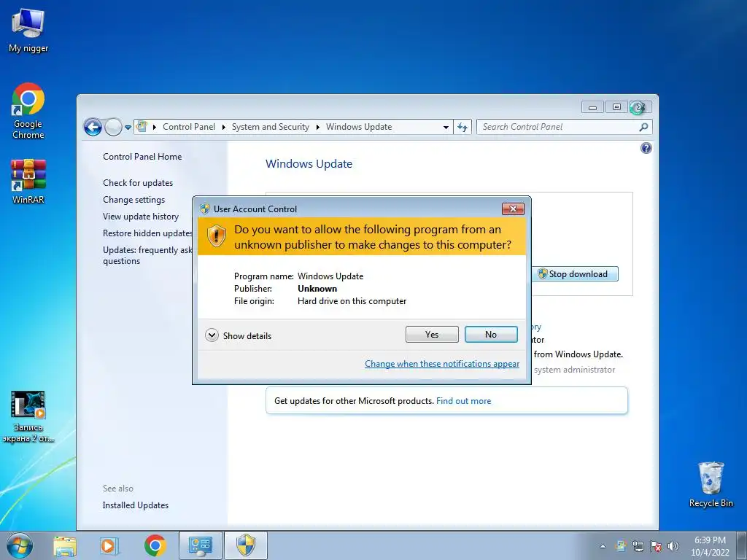
Task: Open the recent pages dropdown arrow
Action: click(x=128, y=128)
